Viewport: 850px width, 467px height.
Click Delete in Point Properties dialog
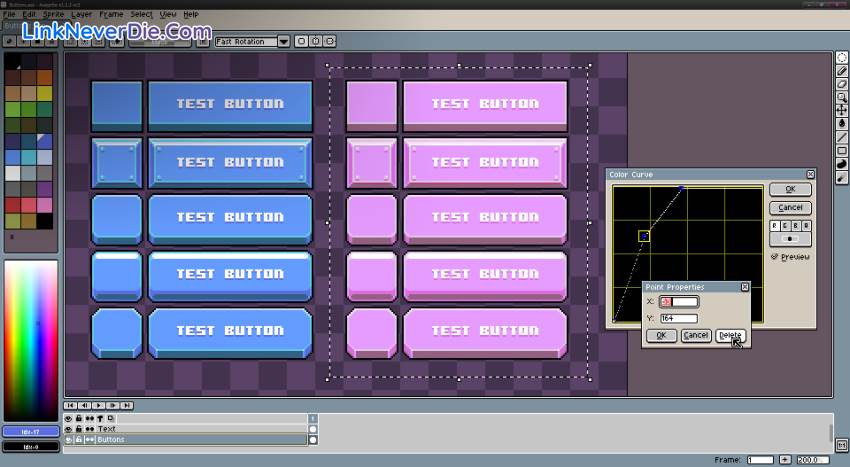[730, 336]
